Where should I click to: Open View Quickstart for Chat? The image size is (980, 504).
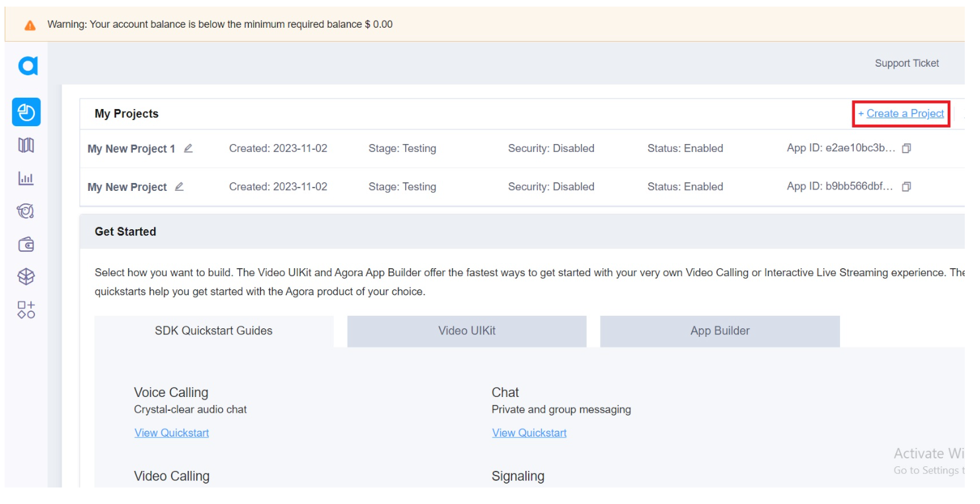pyautogui.click(x=529, y=433)
